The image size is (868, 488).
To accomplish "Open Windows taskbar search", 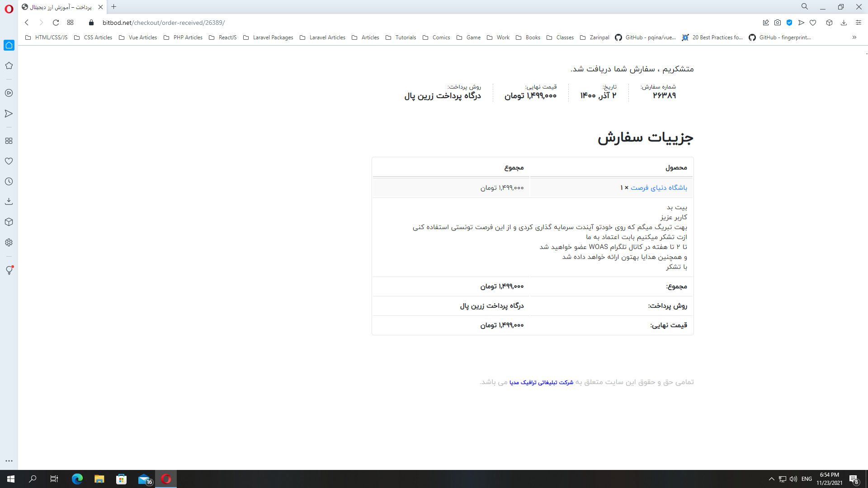I will click(33, 479).
